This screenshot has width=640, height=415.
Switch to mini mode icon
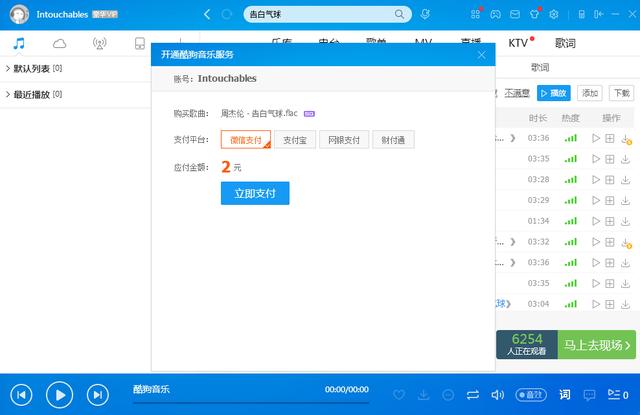tap(598, 15)
